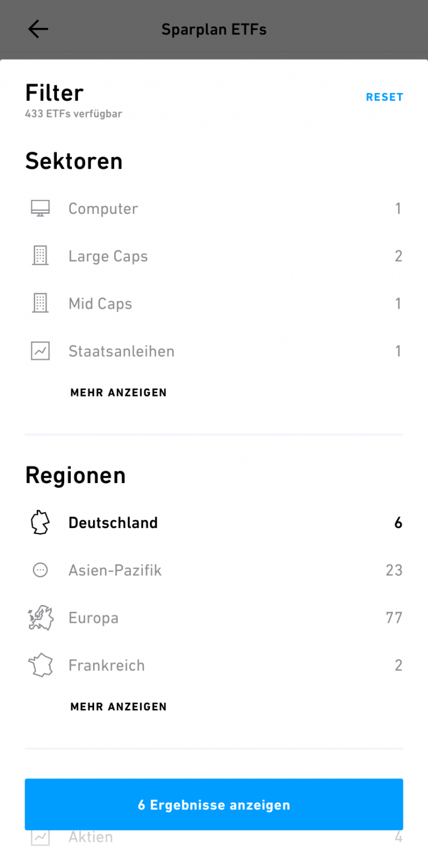Image resolution: width=428 pixels, height=868 pixels.
Task: Tap the back arrow icon
Action: (38, 30)
